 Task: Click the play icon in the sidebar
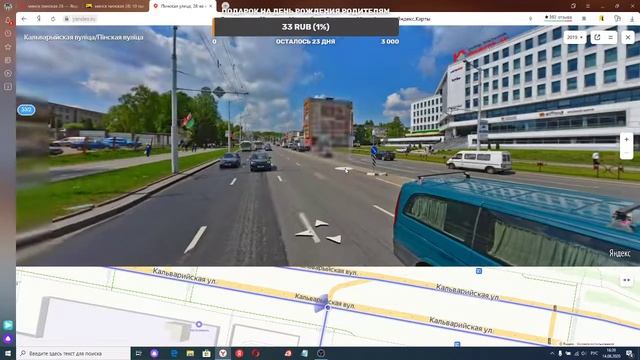[x=8, y=73]
